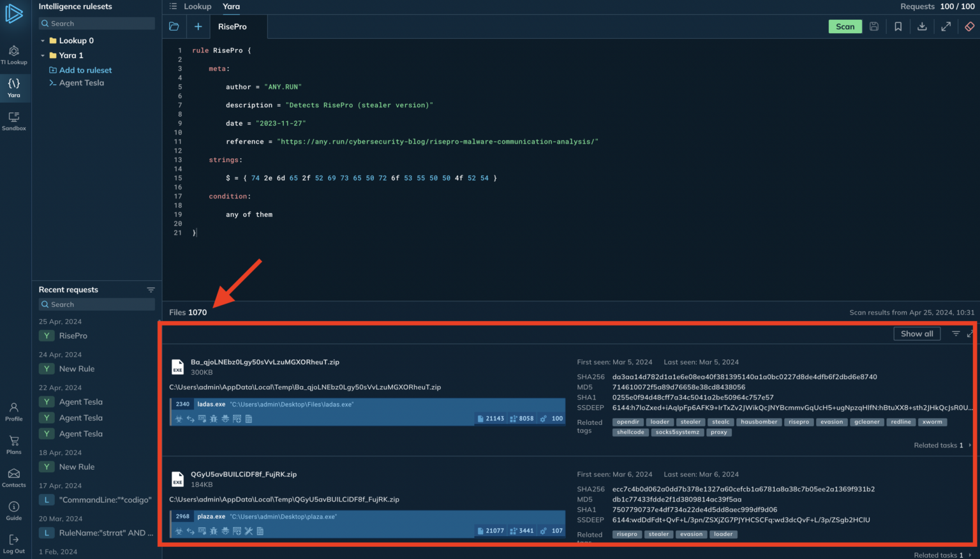This screenshot has height=559, width=980.
Task: Create a new rule with the plus icon
Action: point(198,26)
